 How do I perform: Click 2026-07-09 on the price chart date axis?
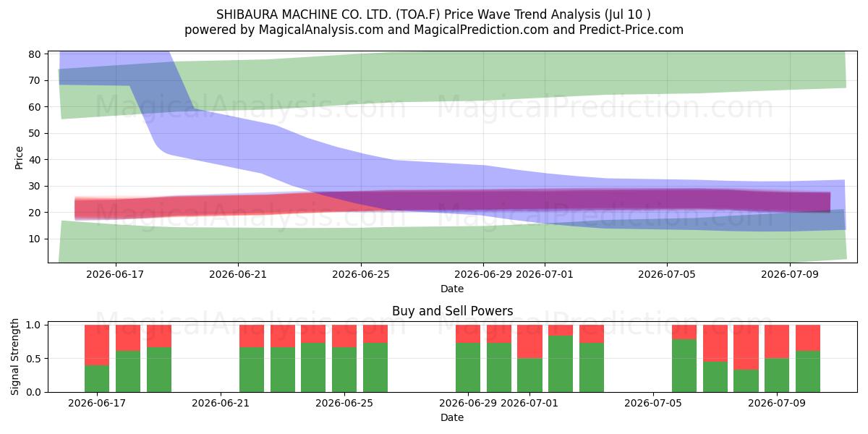tap(789, 275)
